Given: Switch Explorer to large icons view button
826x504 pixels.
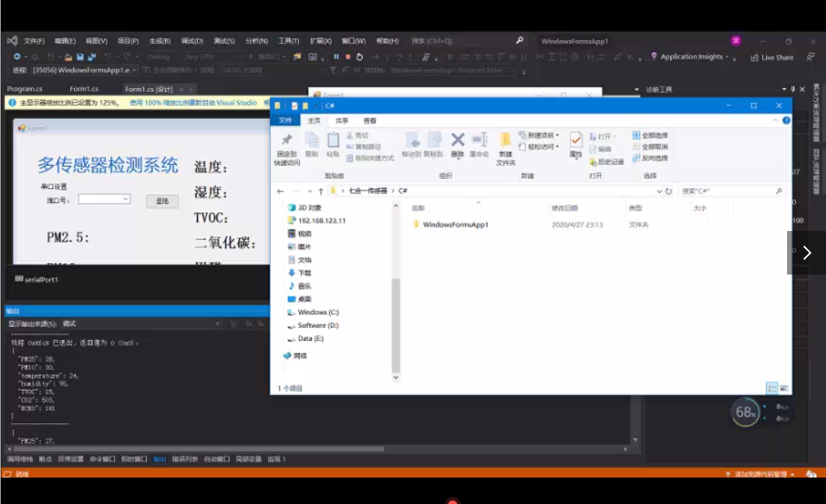Looking at the screenshot, I should point(784,388).
